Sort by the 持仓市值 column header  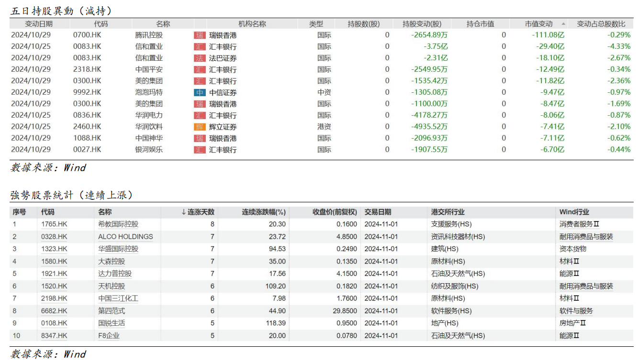[480, 24]
